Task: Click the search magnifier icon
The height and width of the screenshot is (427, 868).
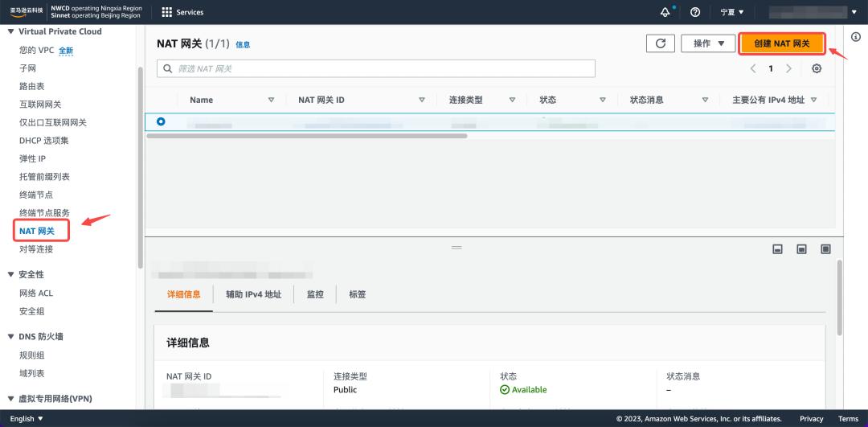Action: pos(168,68)
